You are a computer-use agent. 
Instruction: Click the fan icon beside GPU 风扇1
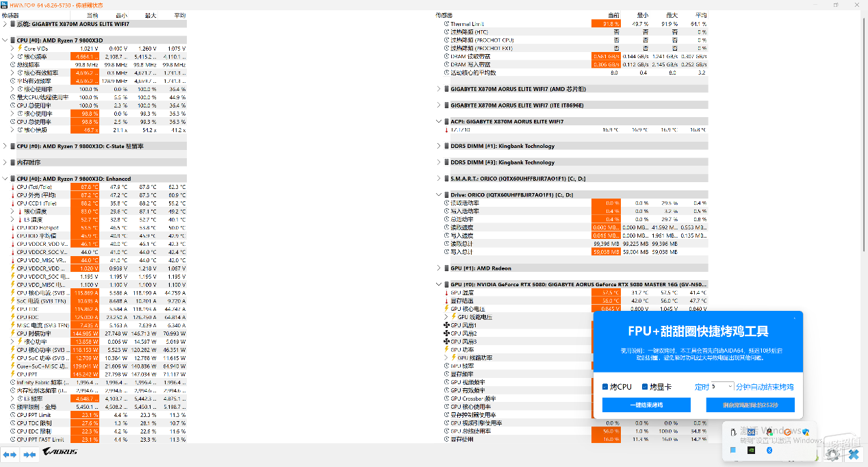446,325
